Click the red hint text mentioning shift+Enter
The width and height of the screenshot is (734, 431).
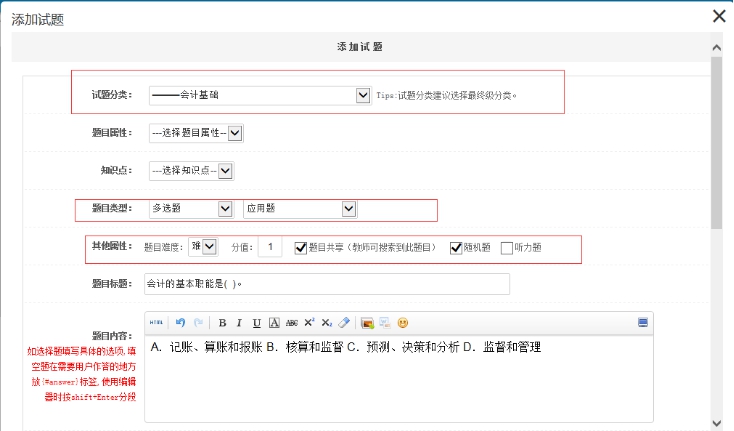82,374
